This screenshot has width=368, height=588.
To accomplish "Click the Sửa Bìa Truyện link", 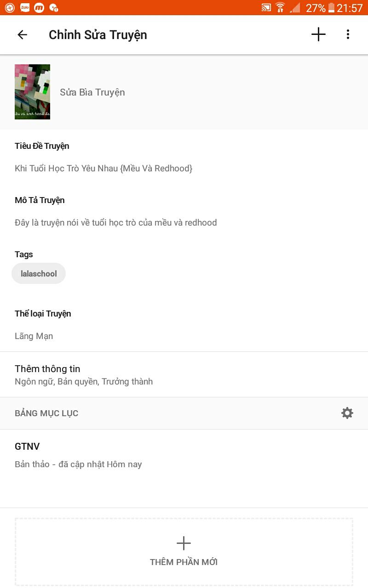I will [92, 92].
